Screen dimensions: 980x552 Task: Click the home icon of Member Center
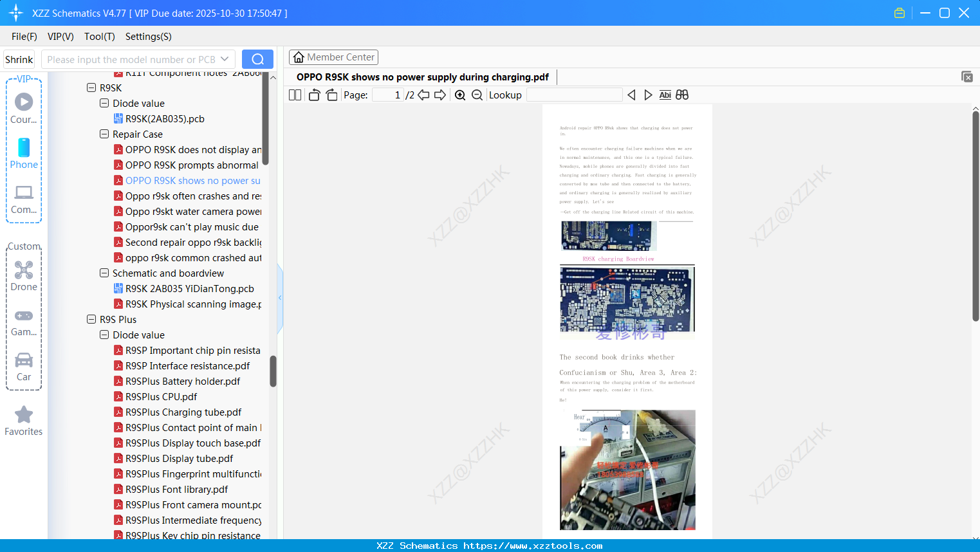[x=299, y=57]
